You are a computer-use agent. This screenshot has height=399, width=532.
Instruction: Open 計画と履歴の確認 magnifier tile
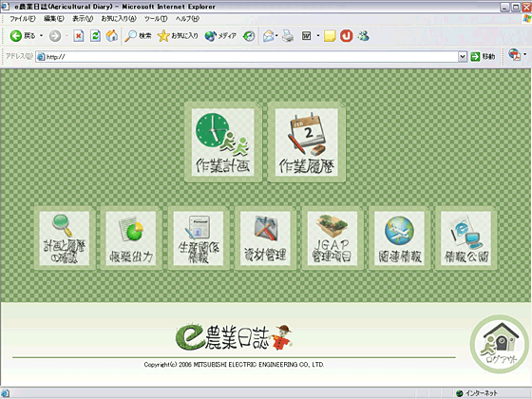[x=65, y=238]
